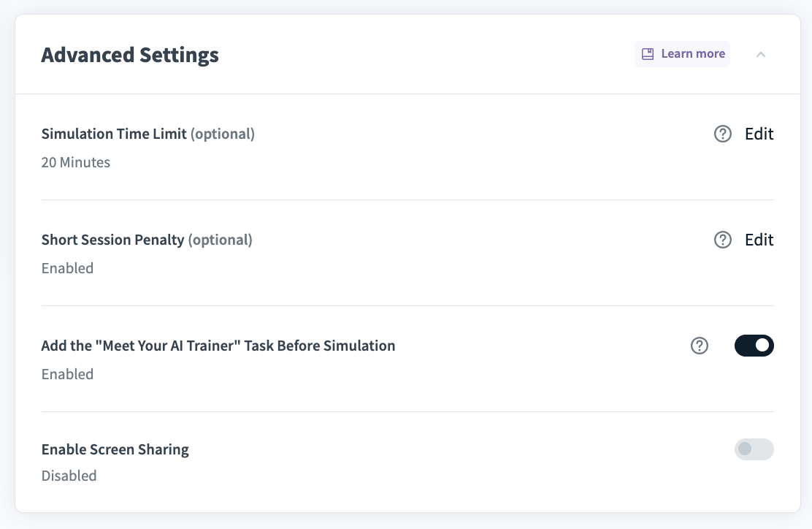Click the (optional) text beside Simulation Time Limit

(x=223, y=134)
